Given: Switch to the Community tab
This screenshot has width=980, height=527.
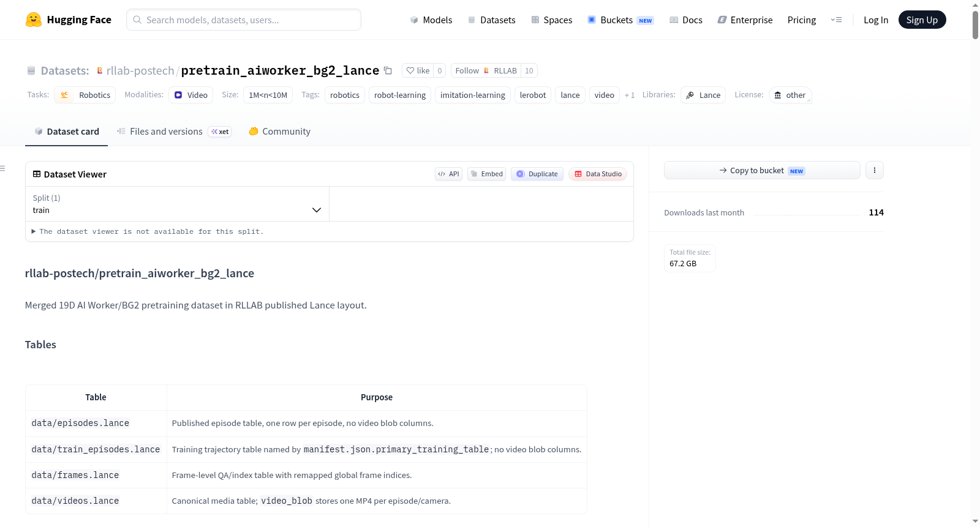Looking at the screenshot, I should point(280,131).
